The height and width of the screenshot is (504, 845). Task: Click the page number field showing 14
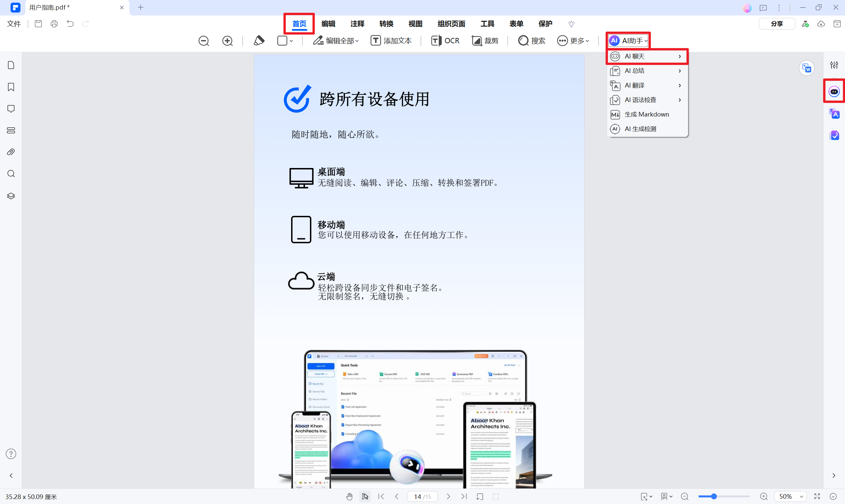422,496
